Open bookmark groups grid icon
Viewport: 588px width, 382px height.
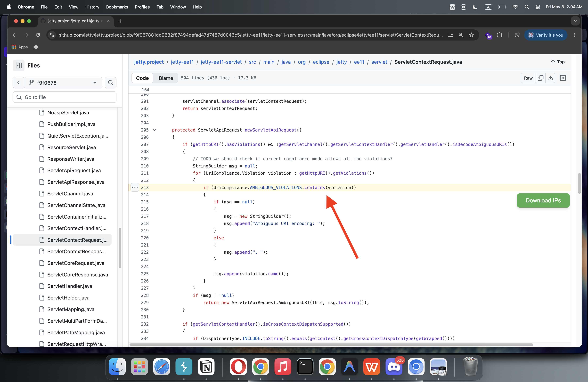(x=36, y=47)
